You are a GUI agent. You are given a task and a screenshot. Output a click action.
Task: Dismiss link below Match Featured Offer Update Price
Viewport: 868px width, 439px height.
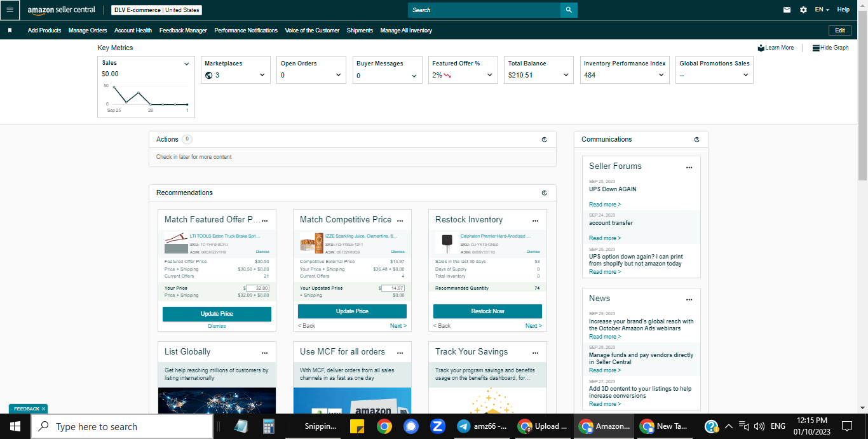click(x=217, y=327)
